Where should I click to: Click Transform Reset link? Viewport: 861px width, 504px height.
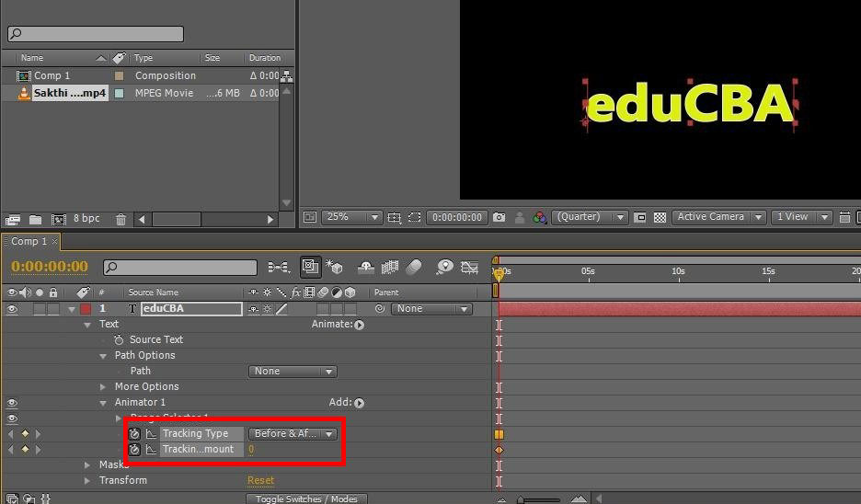260,480
